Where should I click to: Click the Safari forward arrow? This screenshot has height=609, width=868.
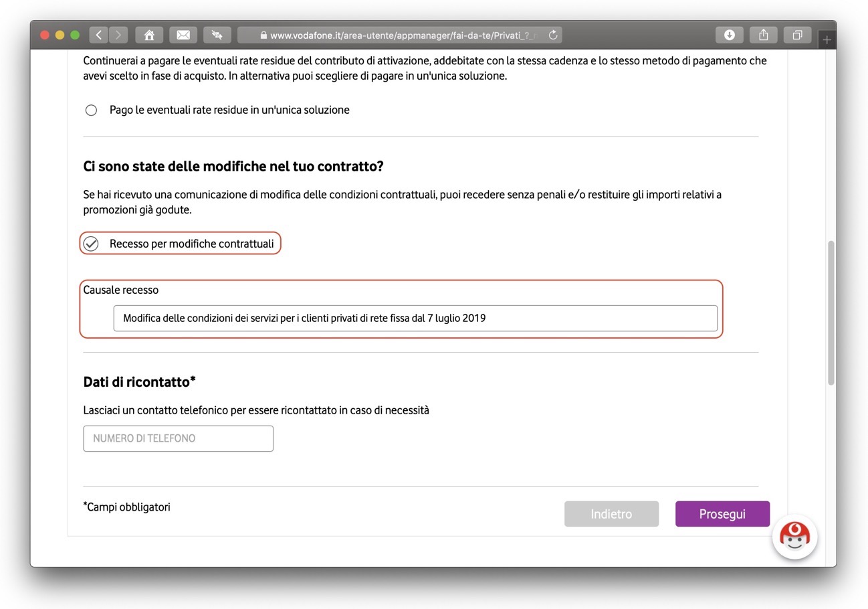(118, 35)
